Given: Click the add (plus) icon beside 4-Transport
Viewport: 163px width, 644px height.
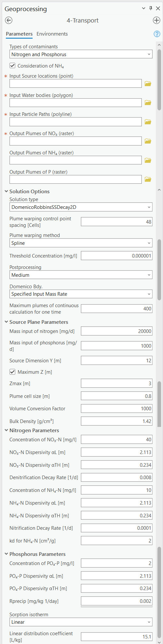Looking at the screenshot, I should tap(156, 21).
